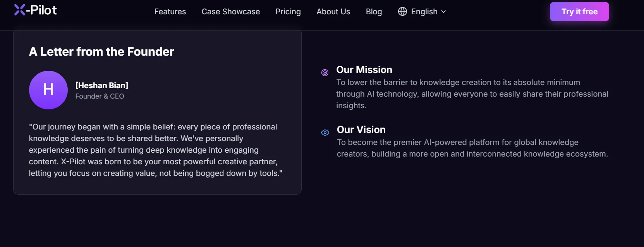Screen dimensions: 644x247
Task: Click the target icon beside Our Mission
Action: 325,73
